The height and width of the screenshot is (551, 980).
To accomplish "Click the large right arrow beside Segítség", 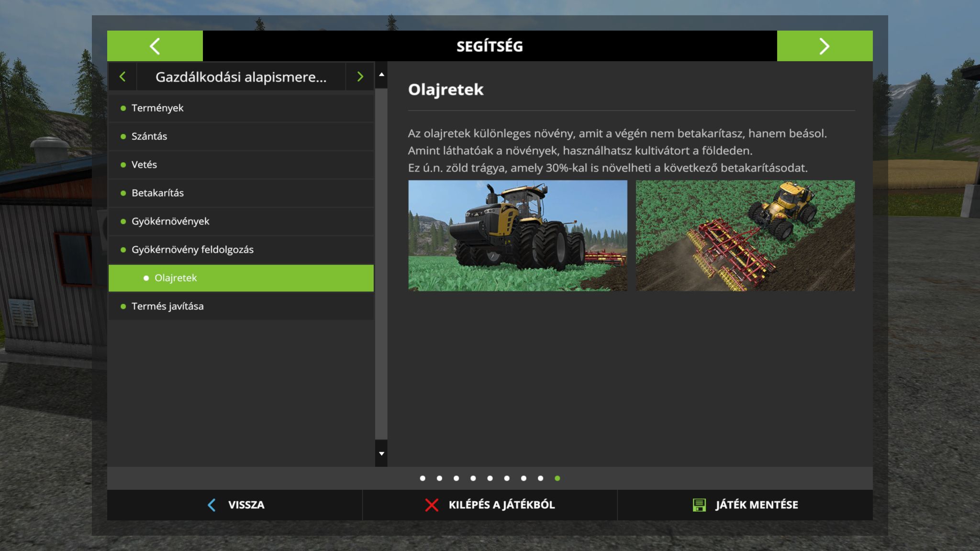I will (x=824, y=46).
